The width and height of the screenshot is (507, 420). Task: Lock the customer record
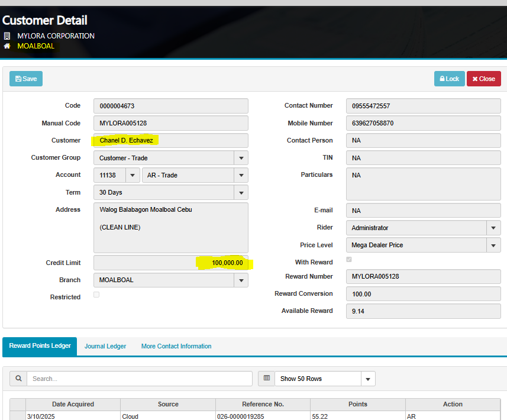[449, 79]
